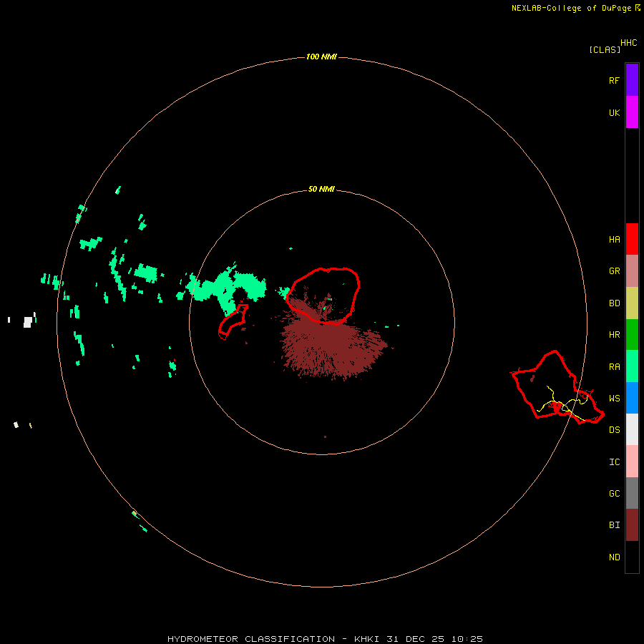Click the HA legend label
This screenshot has height=644, width=644.
click(x=614, y=239)
